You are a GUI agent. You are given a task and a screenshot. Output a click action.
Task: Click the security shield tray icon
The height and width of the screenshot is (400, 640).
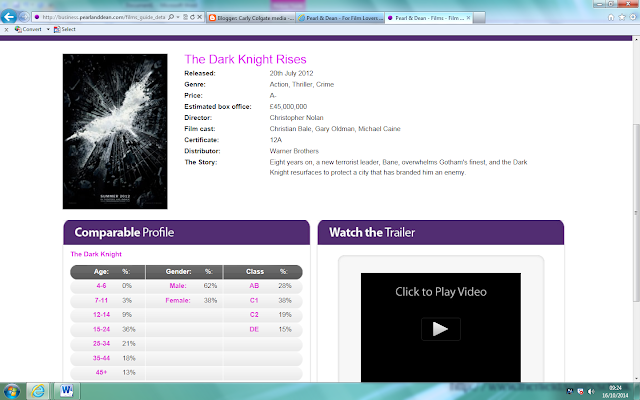coord(580,392)
